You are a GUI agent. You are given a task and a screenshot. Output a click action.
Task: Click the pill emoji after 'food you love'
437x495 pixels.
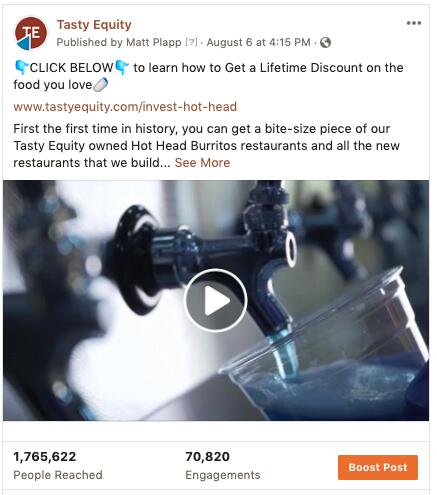(101, 85)
